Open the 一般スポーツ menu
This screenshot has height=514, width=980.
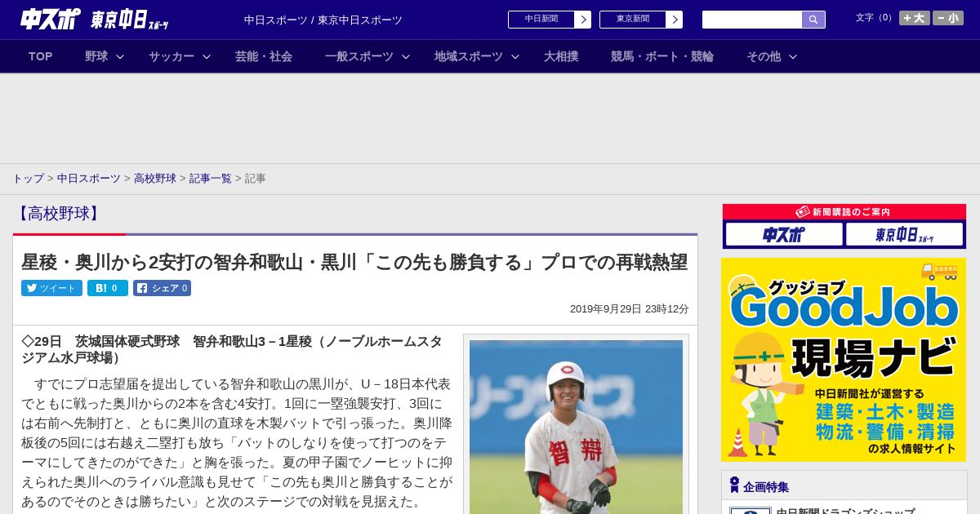(359, 56)
